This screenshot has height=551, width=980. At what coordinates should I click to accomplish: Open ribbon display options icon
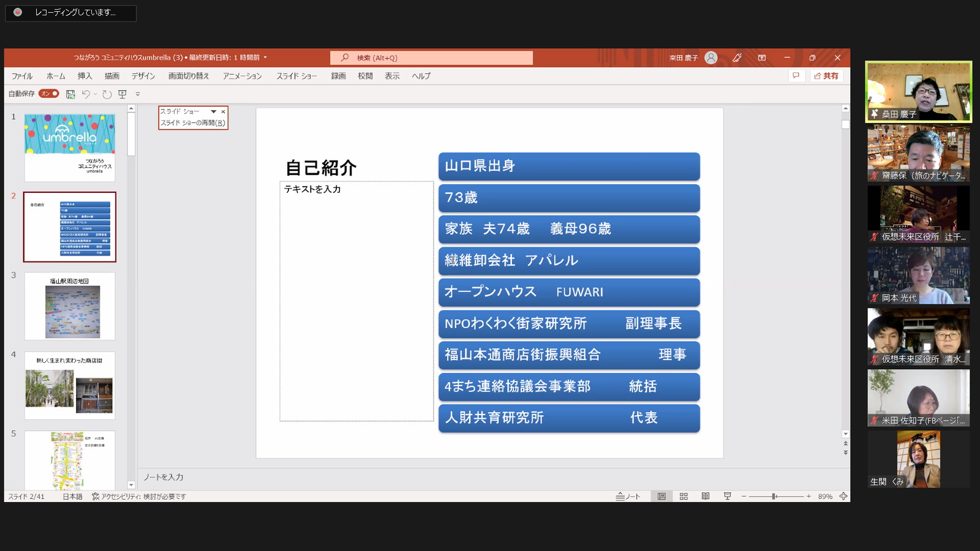(x=762, y=58)
